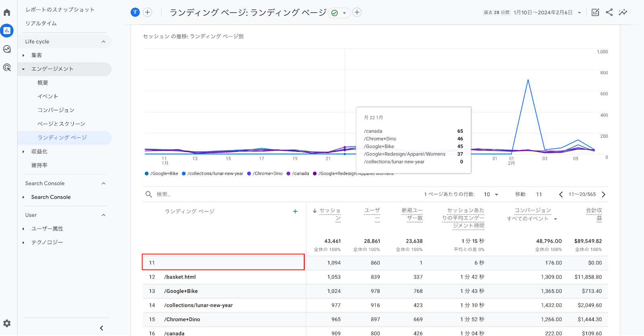
Task: Open the コンバージョン すべてのイベント dropdown
Action: (x=532, y=218)
